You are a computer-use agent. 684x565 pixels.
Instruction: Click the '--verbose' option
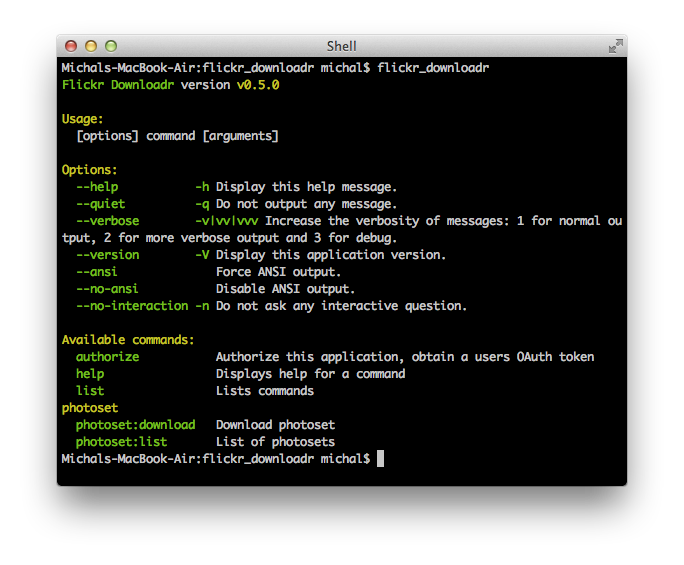(x=107, y=221)
